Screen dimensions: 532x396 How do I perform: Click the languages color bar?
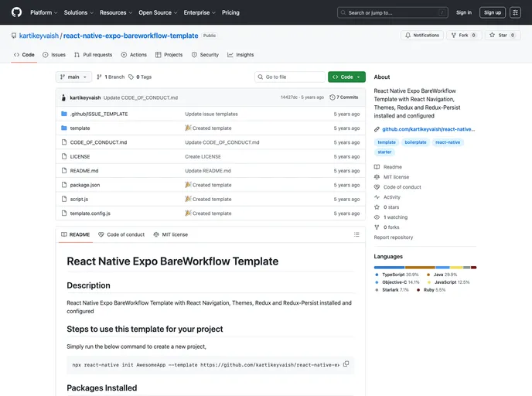[x=425, y=267]
